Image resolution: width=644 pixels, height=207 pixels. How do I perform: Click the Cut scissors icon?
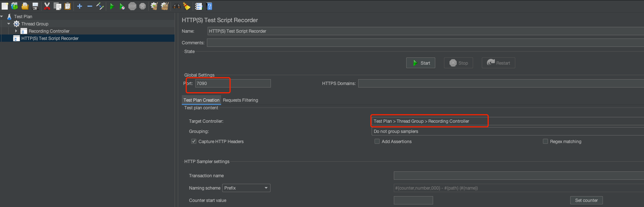point(47,6)
